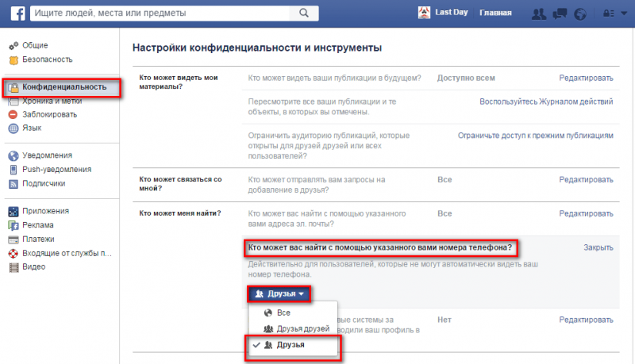Open Воспользуйтесь Журналом действий link
This screenshot has height=364, width=635.
[546, 102]
